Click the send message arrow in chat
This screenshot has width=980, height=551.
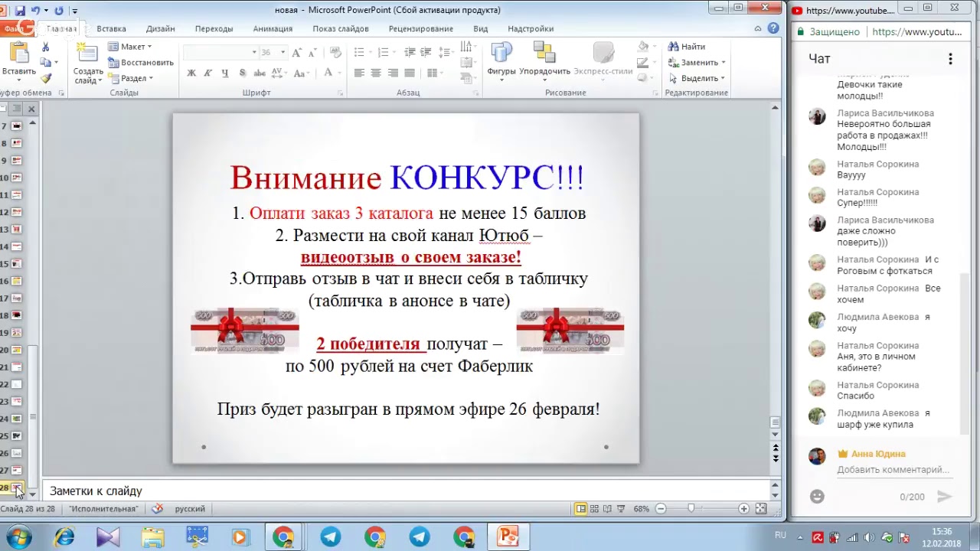(x=945, y=497)
